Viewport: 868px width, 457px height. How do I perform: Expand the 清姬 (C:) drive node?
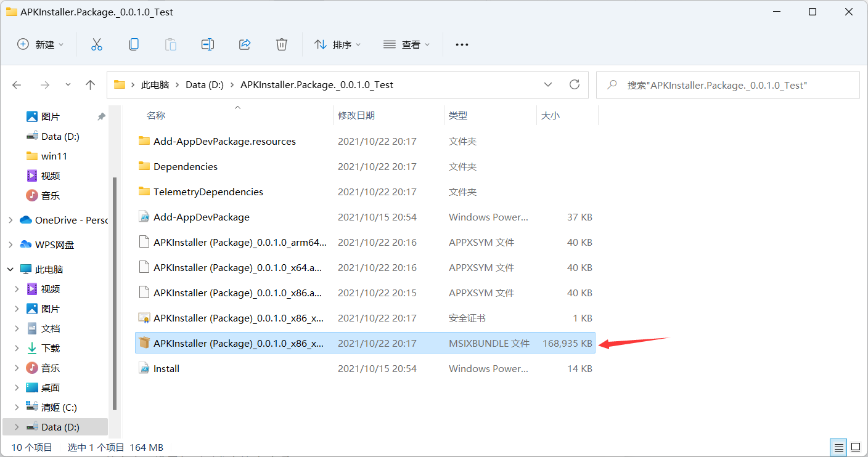click(17, 407)
